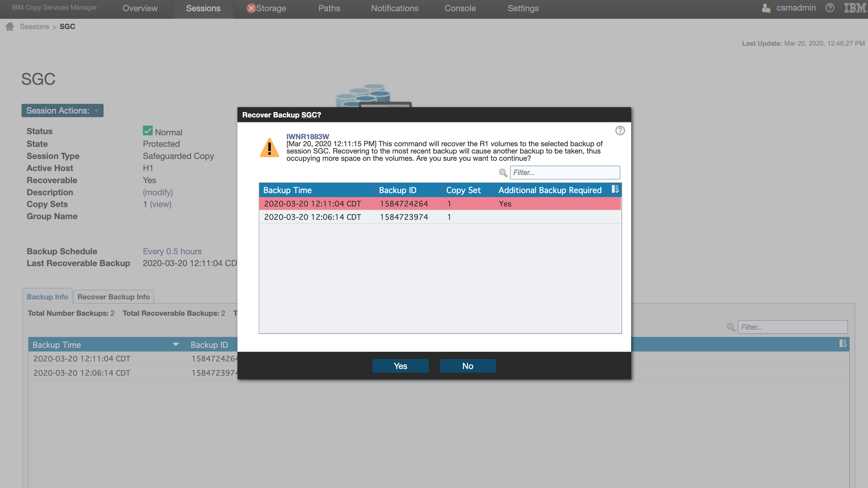The width and height of the screenshot is (868, 488).
Task: Click the Yes value under Additional Backup Required
Action: (505, 204)
